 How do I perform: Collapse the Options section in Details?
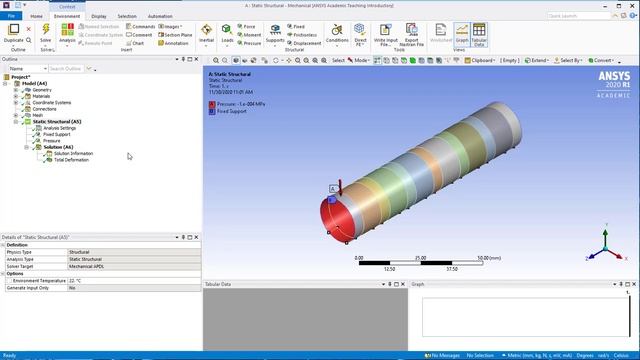[x=3, y=273]
